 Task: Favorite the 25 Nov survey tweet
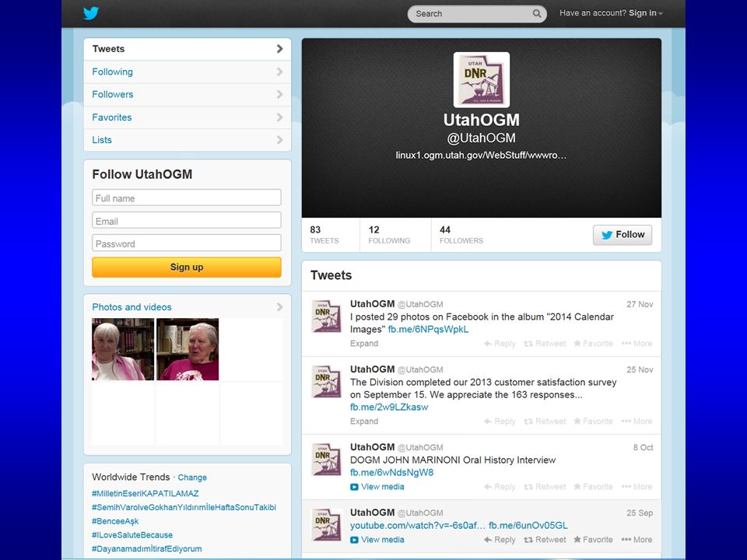click(593, 421)
